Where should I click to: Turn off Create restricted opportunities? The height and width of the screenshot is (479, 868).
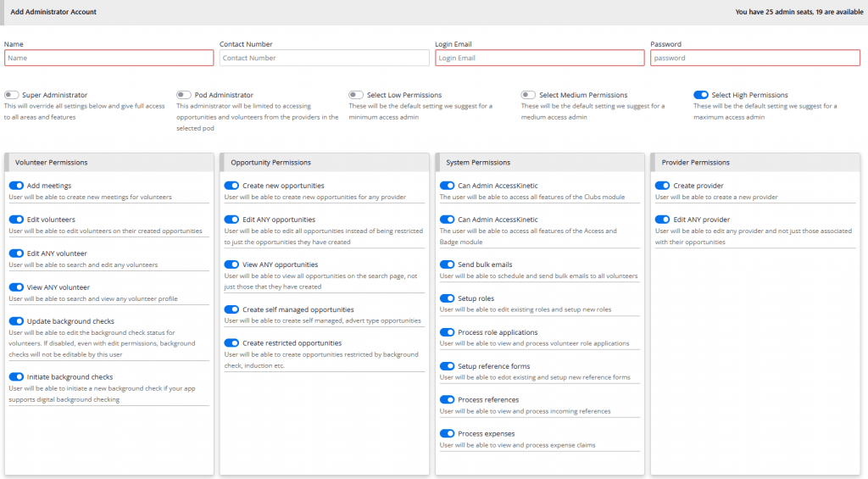pyautogui.click(x=231, y=343)
